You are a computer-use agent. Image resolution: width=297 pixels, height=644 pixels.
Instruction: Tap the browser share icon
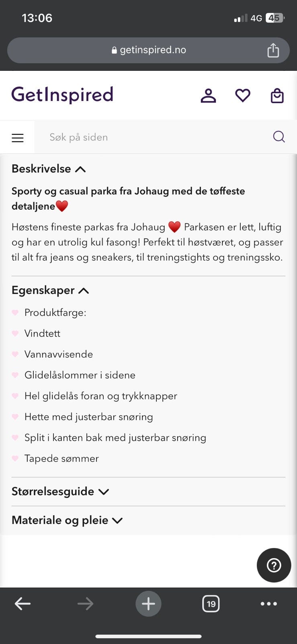pyautogui.click(x=273, y=50)
